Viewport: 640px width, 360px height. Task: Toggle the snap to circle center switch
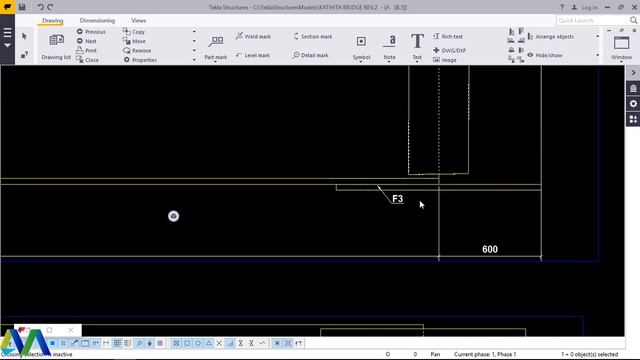point(198,343)
